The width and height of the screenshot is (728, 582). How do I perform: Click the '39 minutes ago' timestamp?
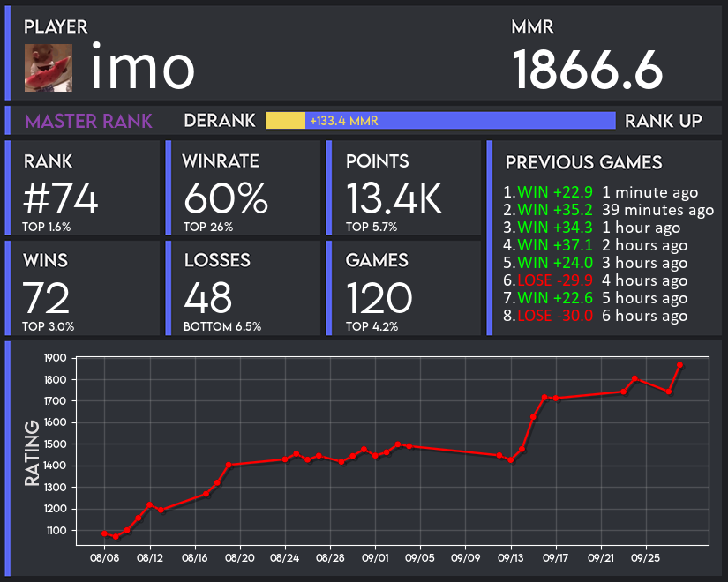point(658,210)
